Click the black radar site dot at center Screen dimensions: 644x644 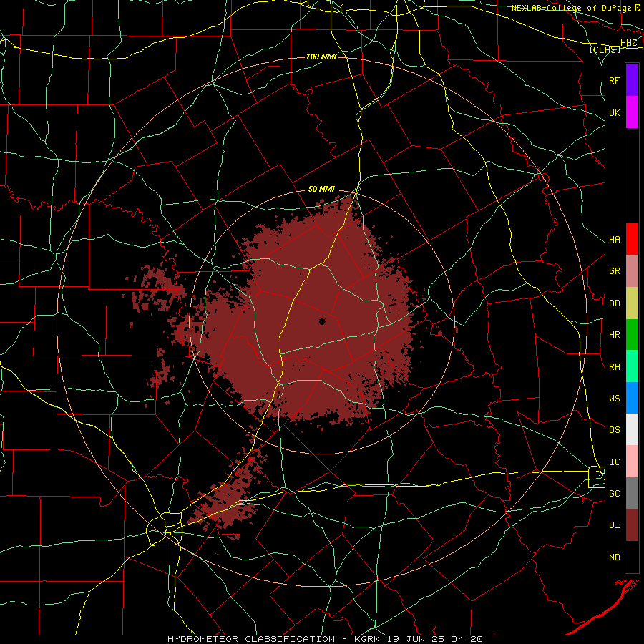click(323, 321)
